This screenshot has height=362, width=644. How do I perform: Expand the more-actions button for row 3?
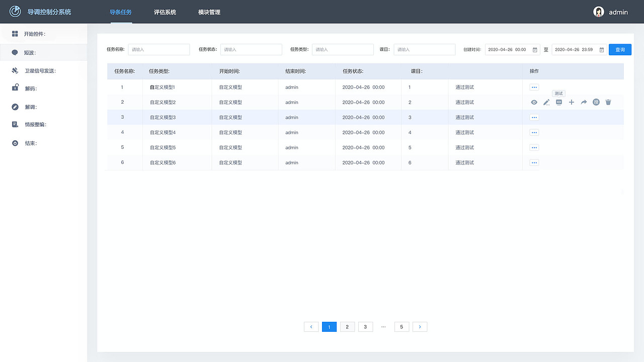pyautogui.click(x=534, y=117)
